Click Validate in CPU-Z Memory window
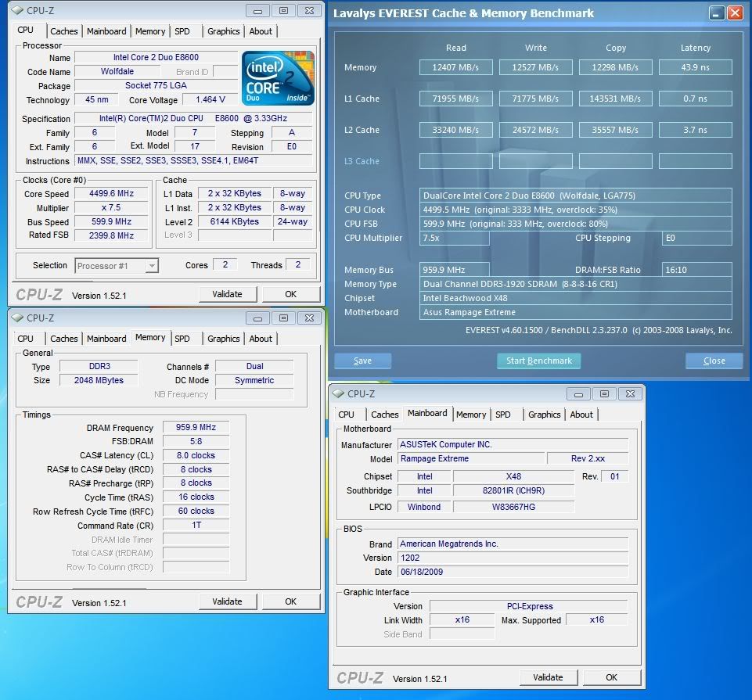The width and height of the screenshot is (752, 700). point(228,601)
